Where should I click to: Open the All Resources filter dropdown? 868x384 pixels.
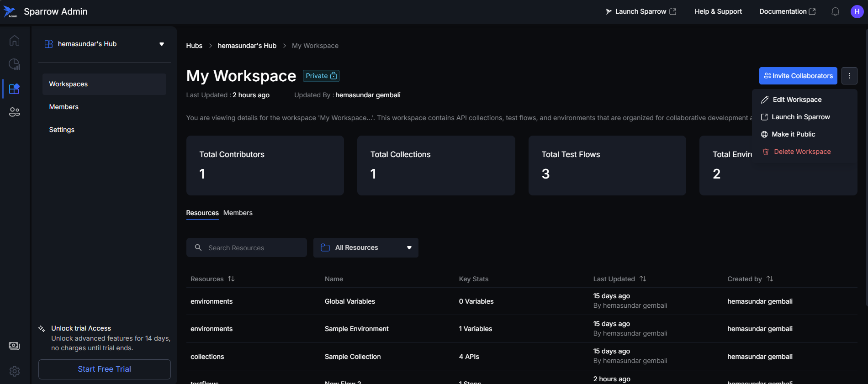coord(365,247)
